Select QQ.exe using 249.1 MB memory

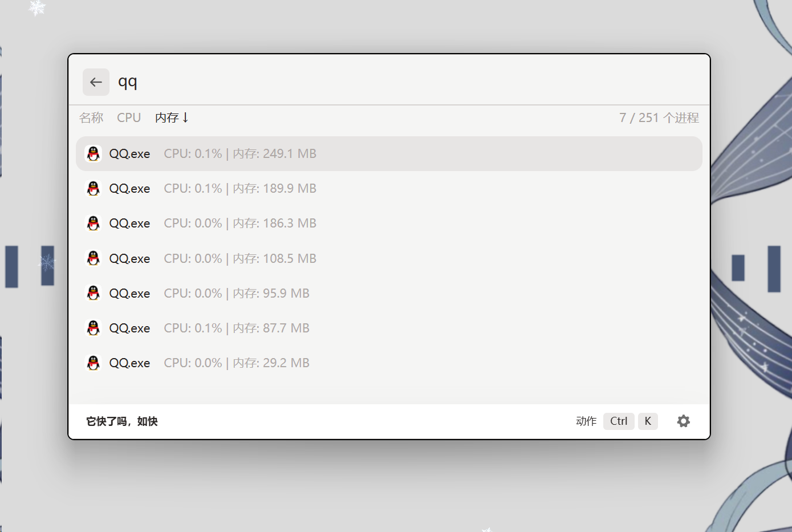click(x=389, y=153)
